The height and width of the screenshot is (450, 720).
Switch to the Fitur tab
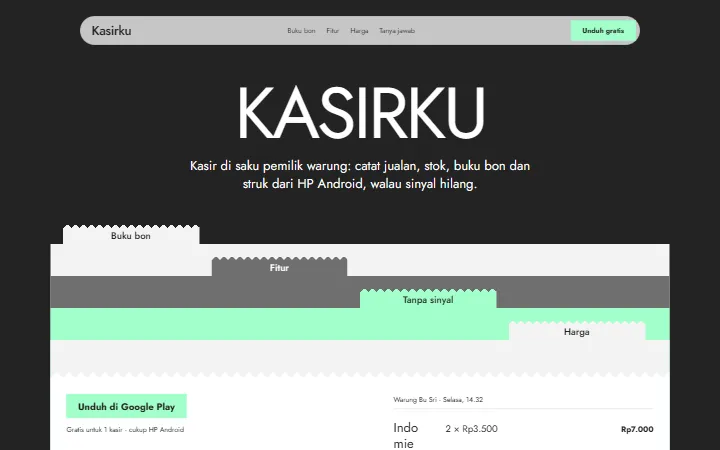[x=279, y=268]
